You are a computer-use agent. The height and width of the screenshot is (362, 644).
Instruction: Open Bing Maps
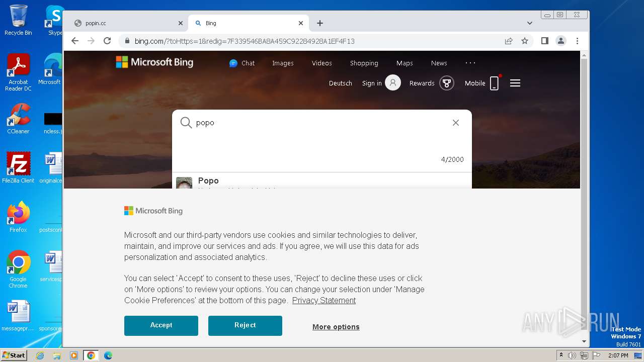pos(405,63)
